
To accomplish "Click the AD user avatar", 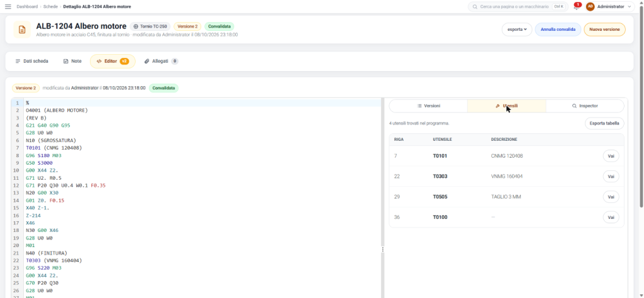I will point(590,6).
